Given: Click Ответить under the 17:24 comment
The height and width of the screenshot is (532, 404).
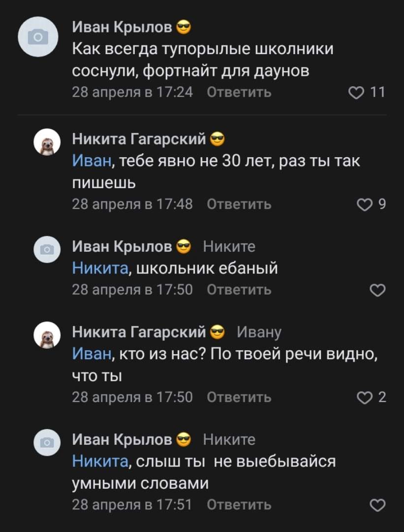Looking at the screenshot, I should tap(239, 92).
